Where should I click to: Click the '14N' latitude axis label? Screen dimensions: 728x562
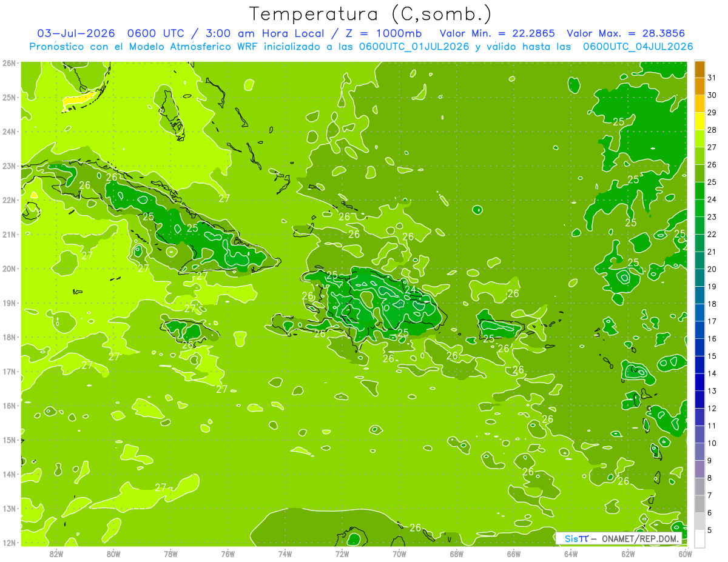(x=8, y=474)
